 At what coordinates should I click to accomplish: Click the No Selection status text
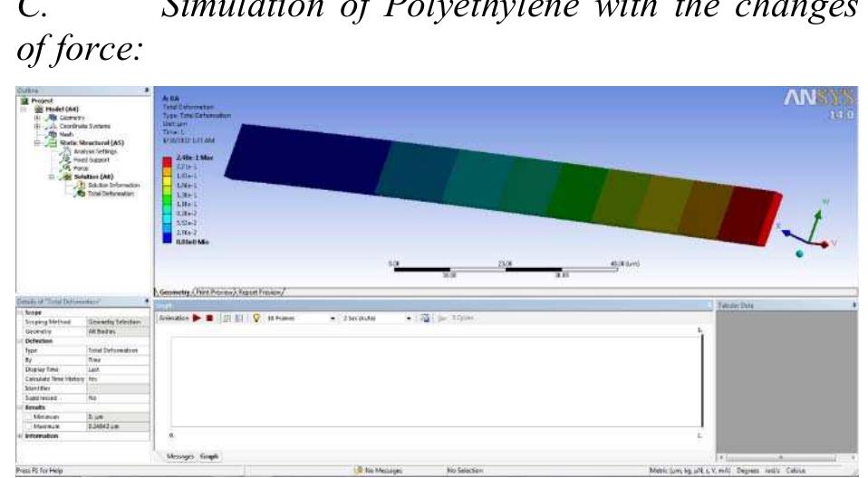465,471
